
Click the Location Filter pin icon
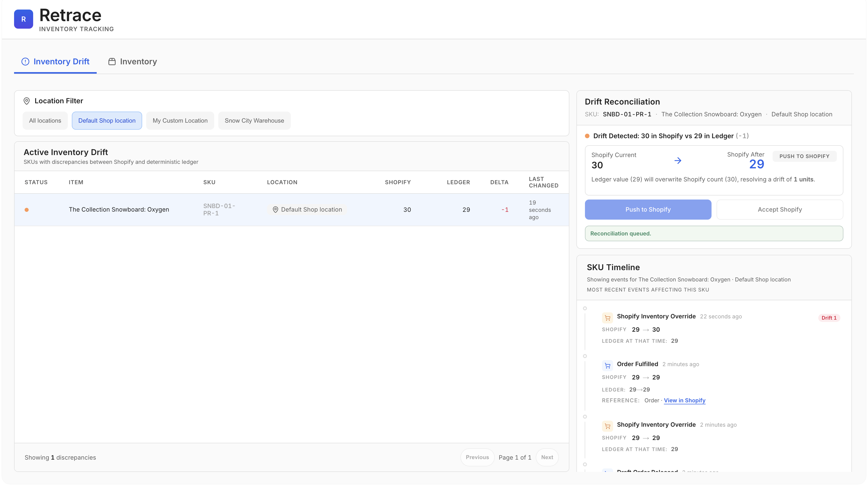(27, 101)
